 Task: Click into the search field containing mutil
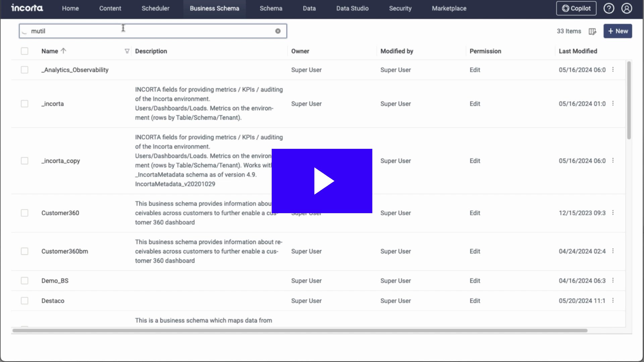(153, 31)
